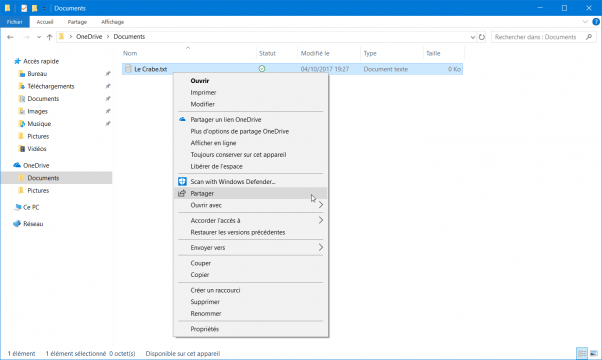
Task: Click the green sync status icon
Action: 262,69
